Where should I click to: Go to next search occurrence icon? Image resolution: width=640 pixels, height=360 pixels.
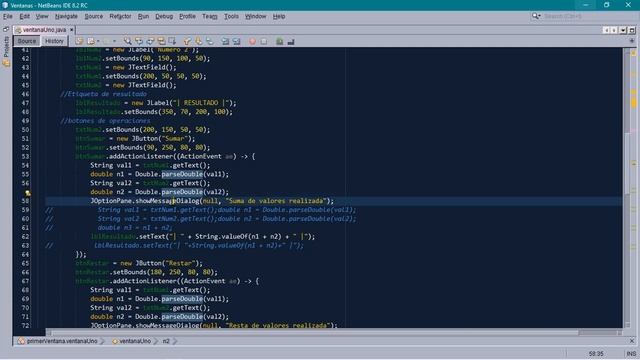coord(151,41)
